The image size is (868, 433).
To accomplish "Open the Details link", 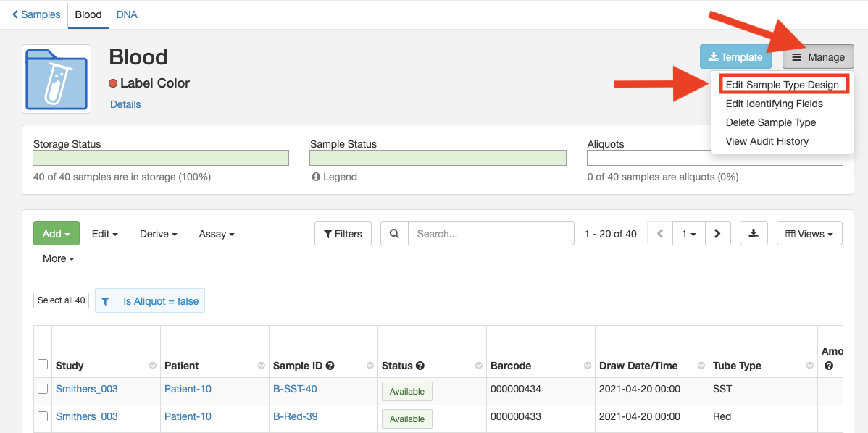I will [125, 104].
